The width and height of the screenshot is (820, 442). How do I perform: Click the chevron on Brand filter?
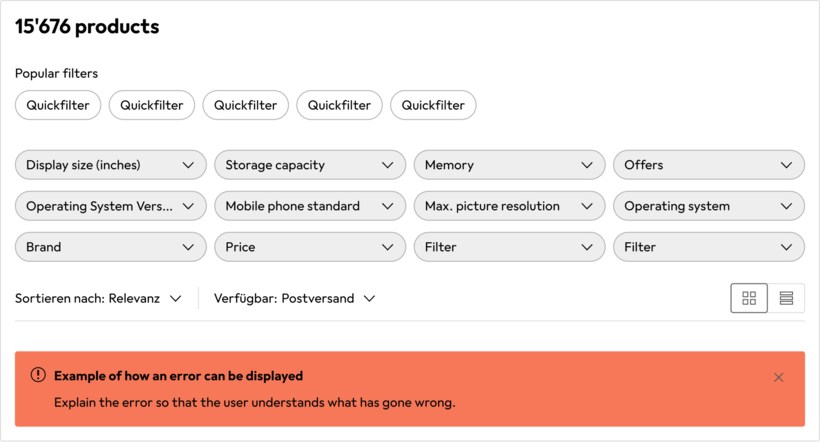[188, 247]
